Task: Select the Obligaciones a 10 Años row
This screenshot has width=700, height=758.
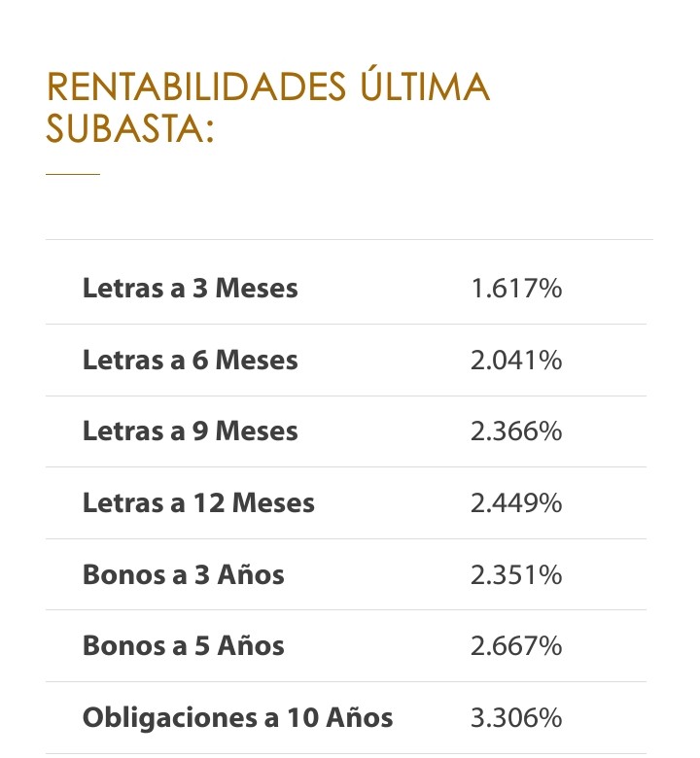Action: pos(346,717)
